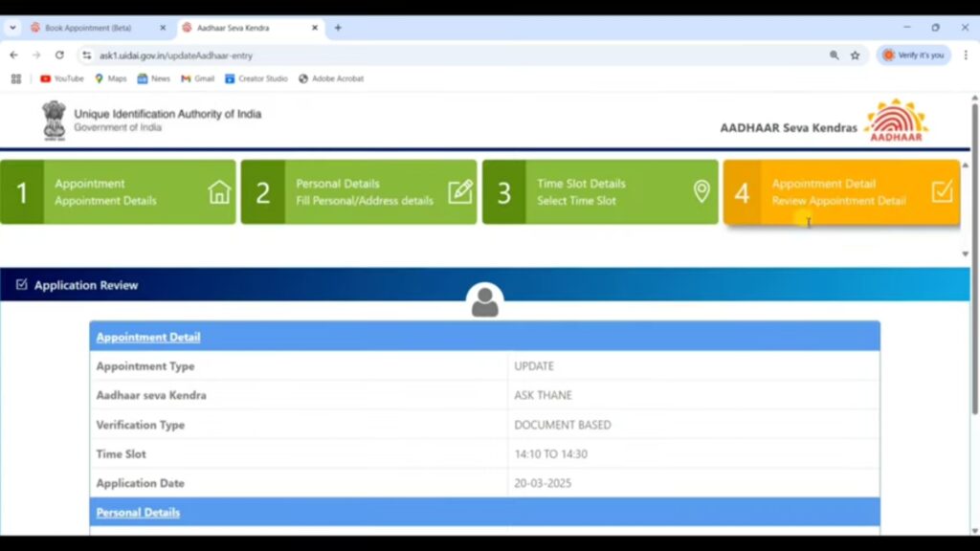
Task: Bookmark this page with the star icon
Action: (x=855, y=55)
